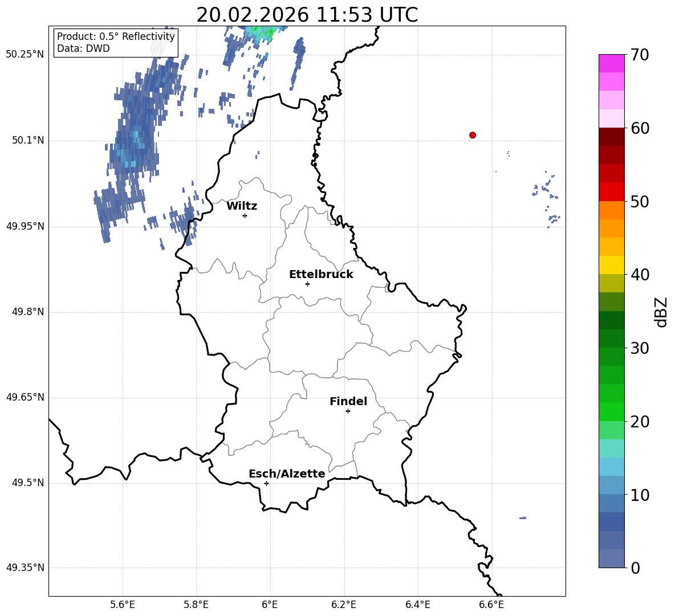
Task: Click the 40 value on the colorbar
Action: click(x=640, y=275)
